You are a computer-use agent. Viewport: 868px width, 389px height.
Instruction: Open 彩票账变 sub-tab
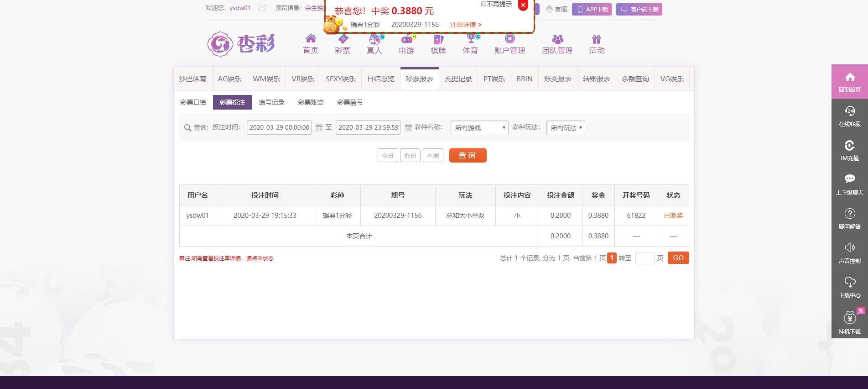(x=311, y=102)
